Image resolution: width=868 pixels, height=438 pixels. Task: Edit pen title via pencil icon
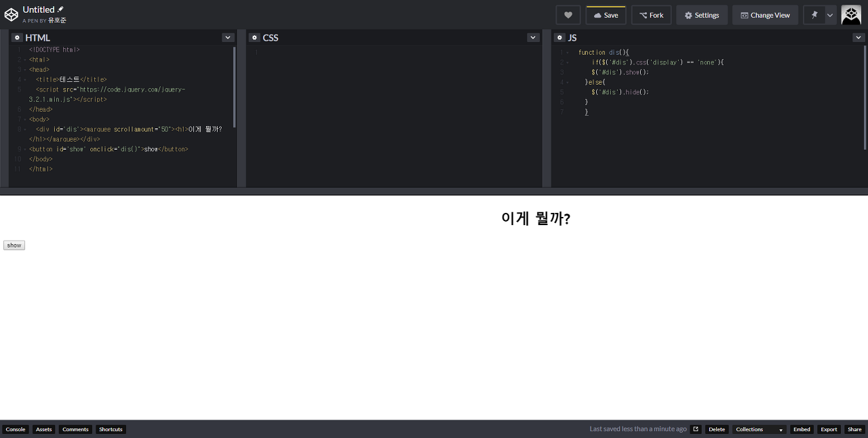pos(60,9)
